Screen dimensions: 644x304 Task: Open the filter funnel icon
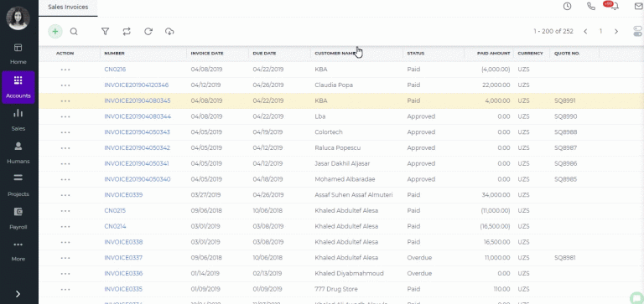coord(105,32)
